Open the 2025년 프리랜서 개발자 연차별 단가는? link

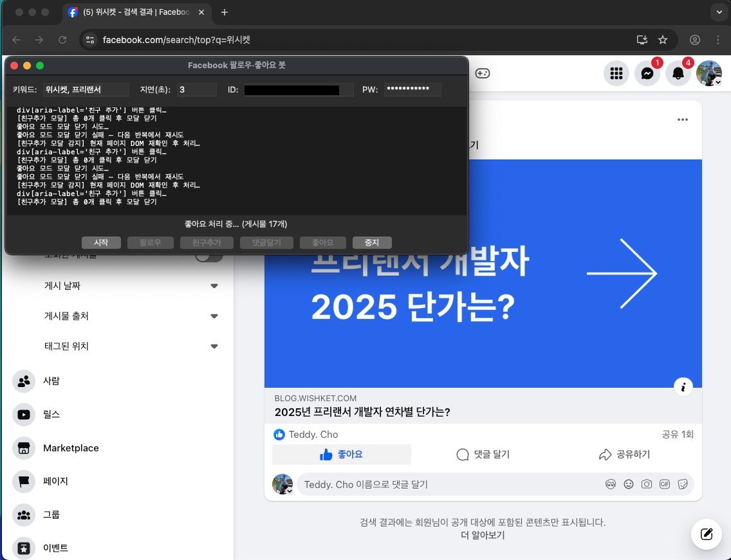click(x=362, y=412)
